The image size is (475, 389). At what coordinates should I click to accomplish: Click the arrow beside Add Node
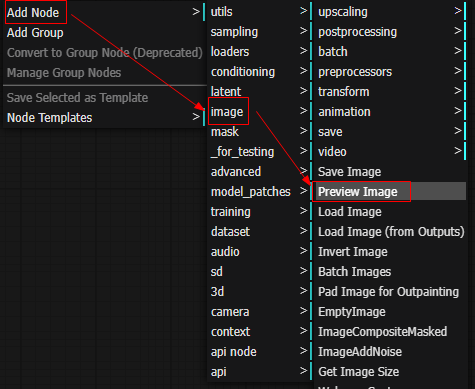click(x=196, y=12)
